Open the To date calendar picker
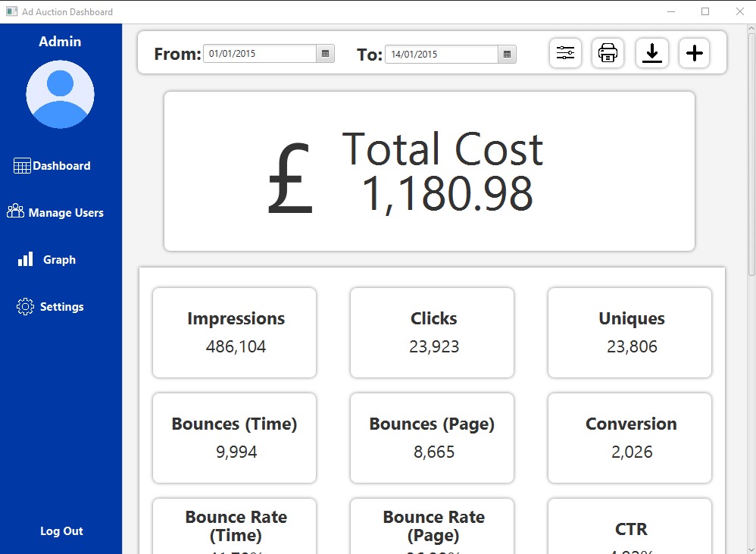Screen dimensions: 756x554 click(x=507, y=54)
